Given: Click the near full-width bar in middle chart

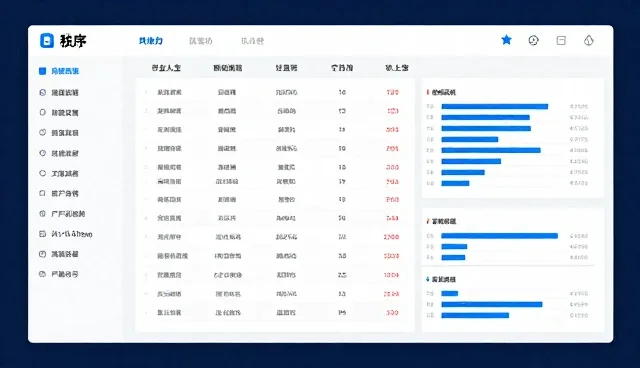Looking at the screenshot, I should pos(500,236).
